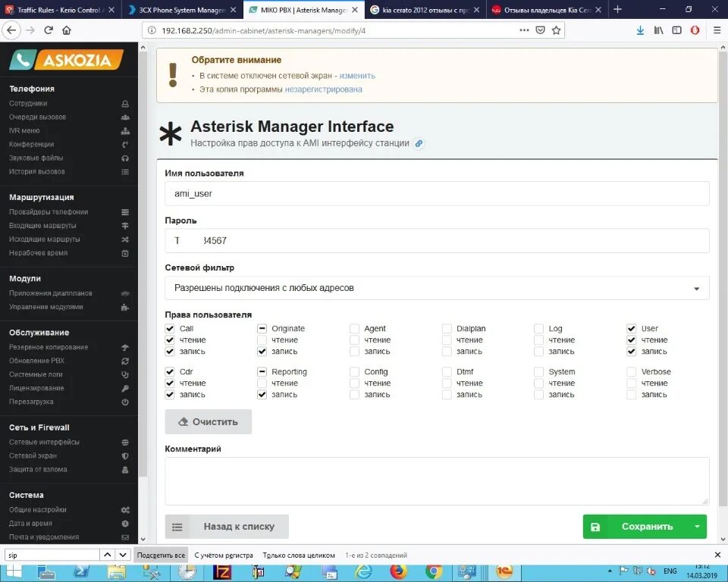Click the key icon beside Лицензирование
728x582 pixels.
click(125, 389)
